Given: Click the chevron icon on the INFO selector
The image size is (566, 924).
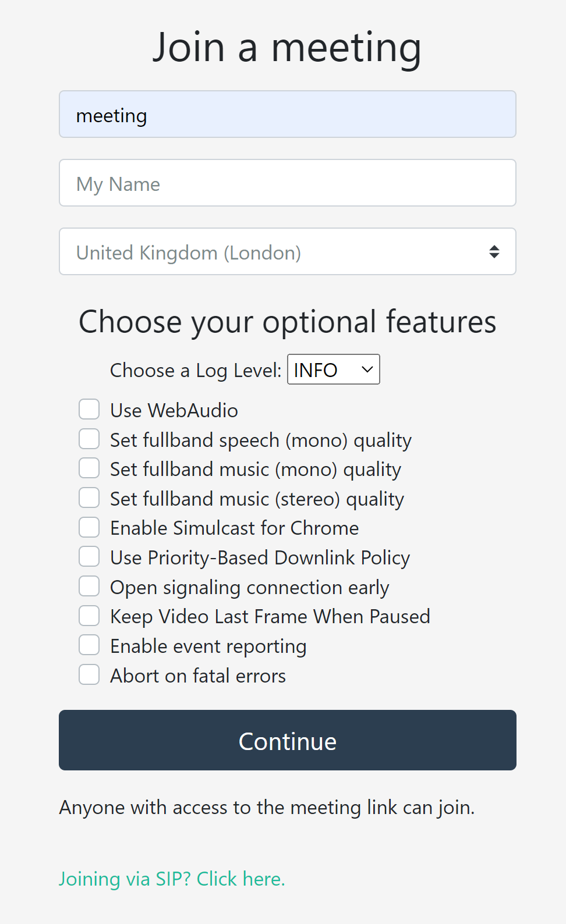Looking at the screenshot, I should pos(366,369).
